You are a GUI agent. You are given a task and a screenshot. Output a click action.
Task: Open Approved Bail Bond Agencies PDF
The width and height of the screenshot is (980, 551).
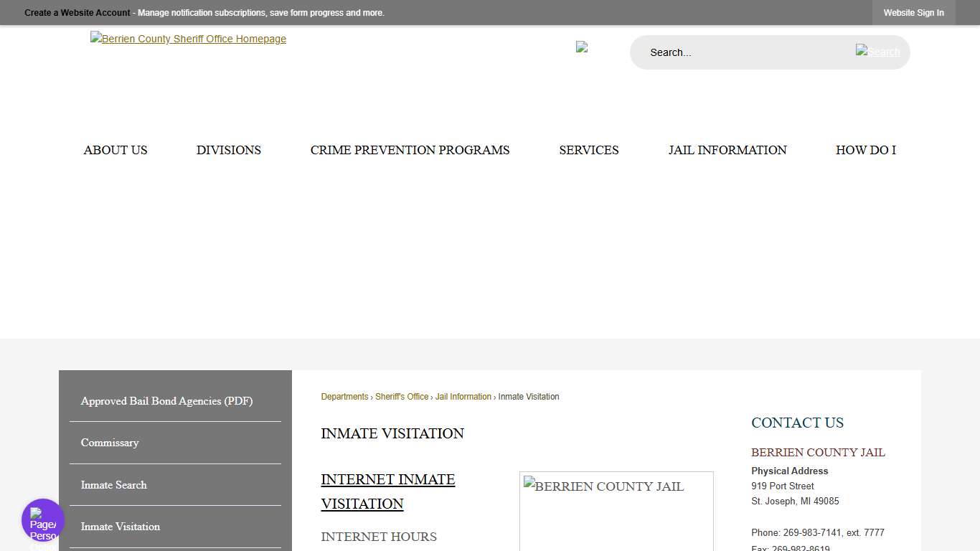click(x=166, y=401)
